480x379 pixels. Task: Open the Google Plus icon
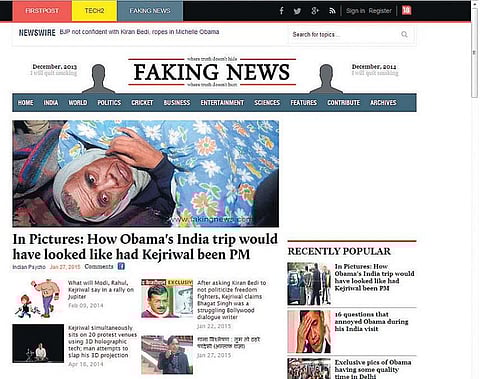[x=315, y=11]
